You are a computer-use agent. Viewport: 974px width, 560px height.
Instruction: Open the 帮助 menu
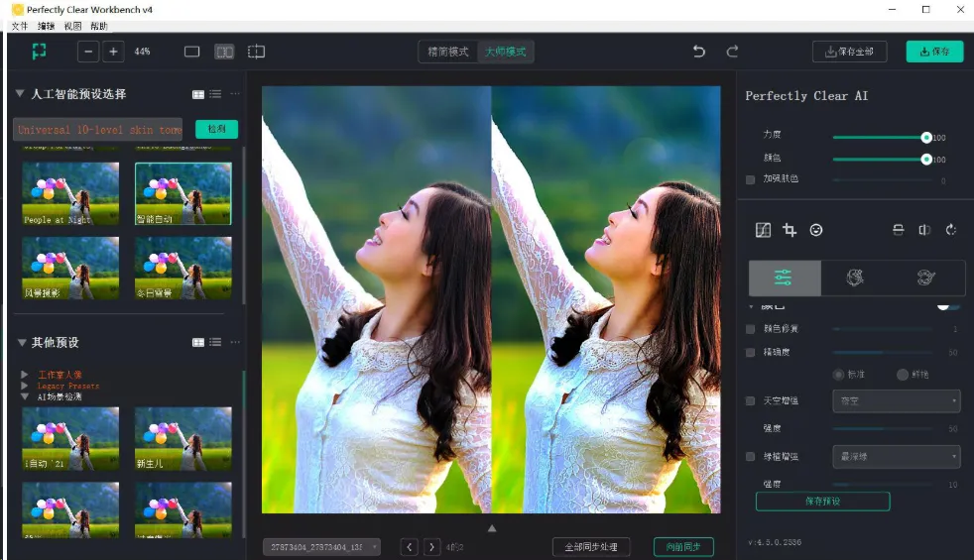[x=99, y=26]
